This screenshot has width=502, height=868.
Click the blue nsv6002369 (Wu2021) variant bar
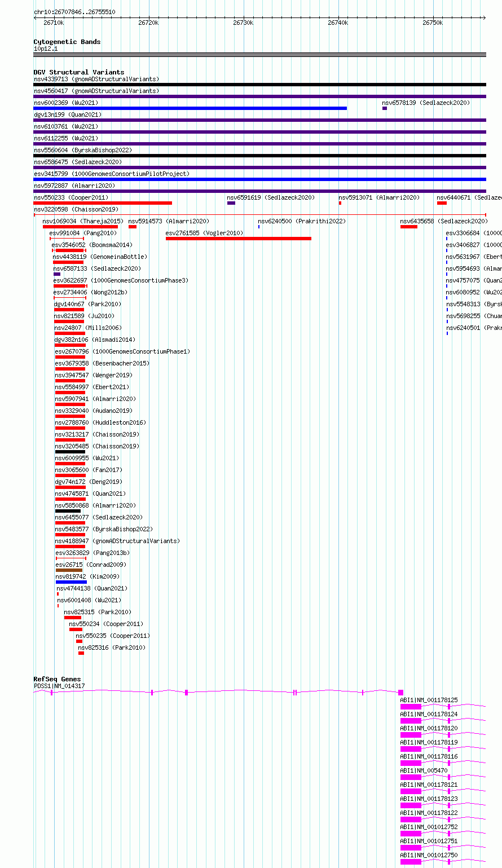tap(190, 108)
